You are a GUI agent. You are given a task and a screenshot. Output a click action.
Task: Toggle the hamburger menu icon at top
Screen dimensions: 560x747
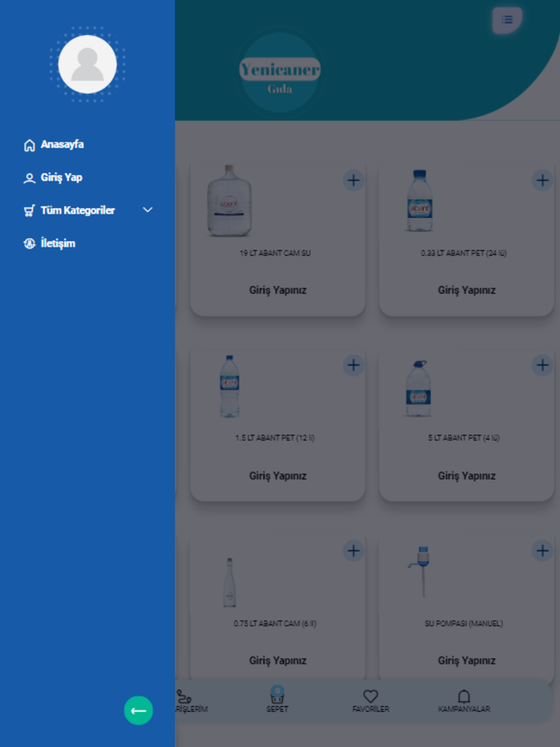coord(507,20)
